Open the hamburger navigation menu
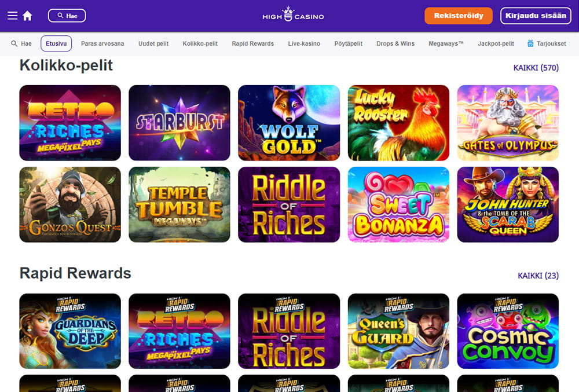 [x=12, y=14]
